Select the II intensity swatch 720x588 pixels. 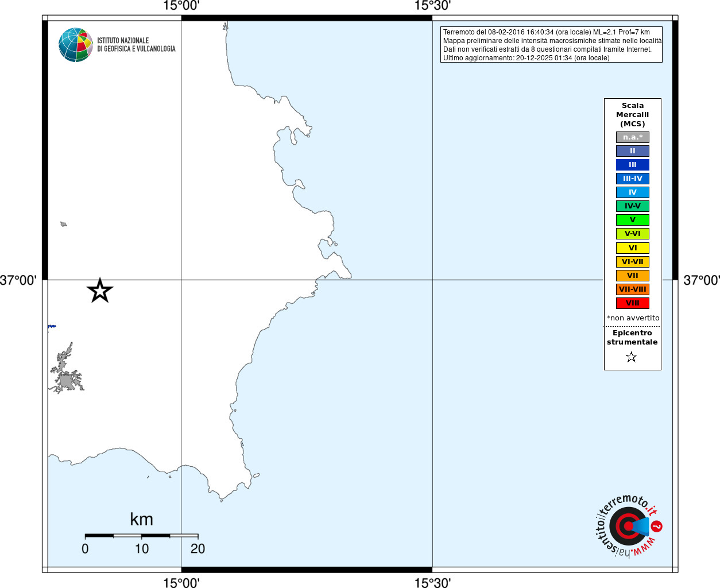633,151
